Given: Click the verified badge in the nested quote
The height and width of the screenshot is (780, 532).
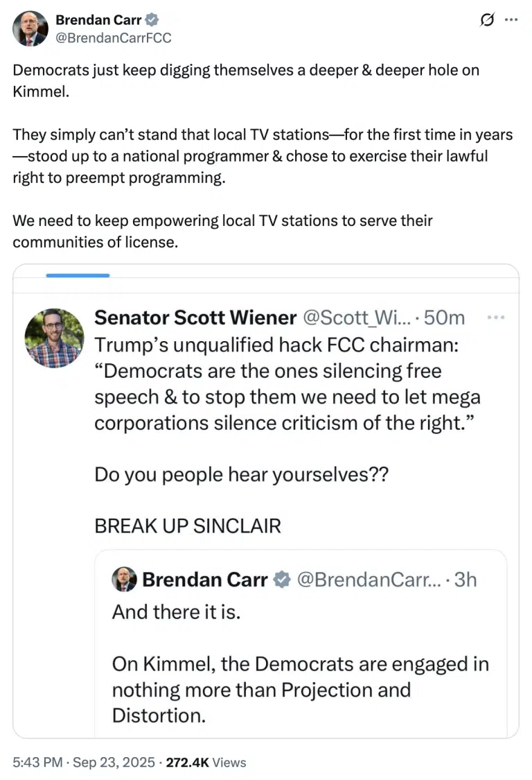Looking at the screenshot, I should [x=282, y=580].
